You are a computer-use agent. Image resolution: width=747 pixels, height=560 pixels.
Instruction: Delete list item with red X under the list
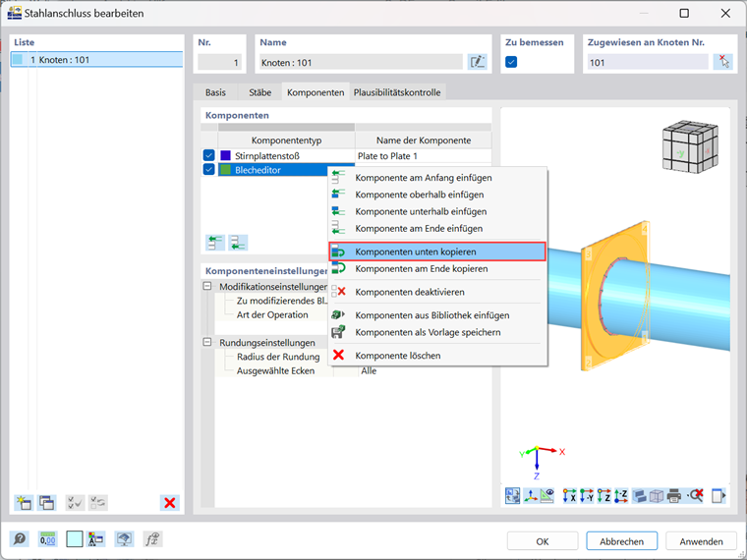click(x=170, y=502)
